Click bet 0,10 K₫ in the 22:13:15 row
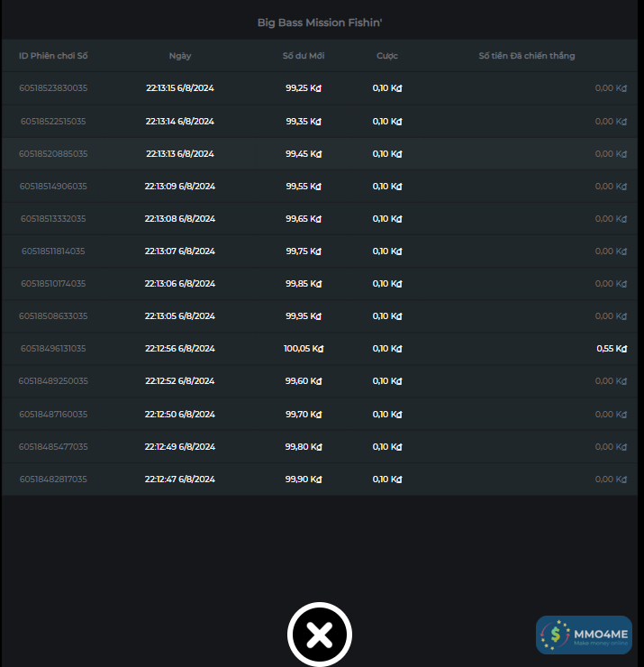 pos(387,88)
